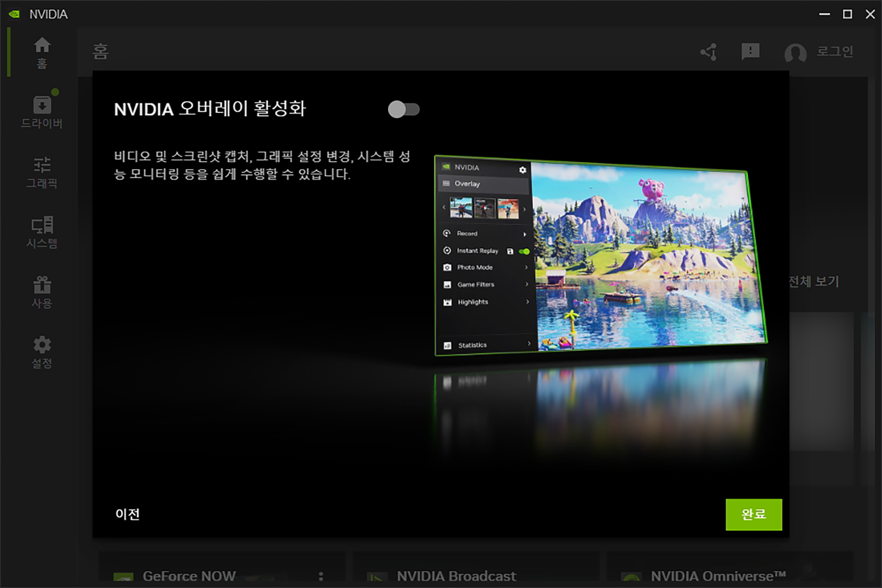Expand Statistics chevron in preview
Image resolution: width=882 pixels, height=588 pixels.
point(529,343)
